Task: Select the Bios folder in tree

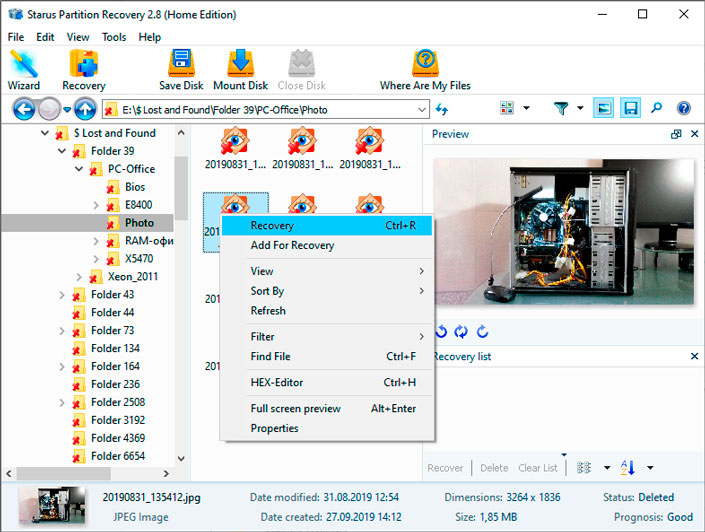Action: coord(135,187)
